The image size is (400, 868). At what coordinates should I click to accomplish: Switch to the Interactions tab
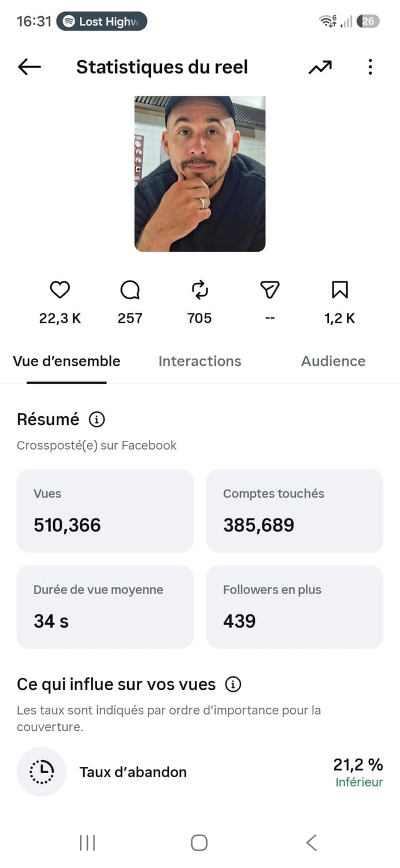200,361
